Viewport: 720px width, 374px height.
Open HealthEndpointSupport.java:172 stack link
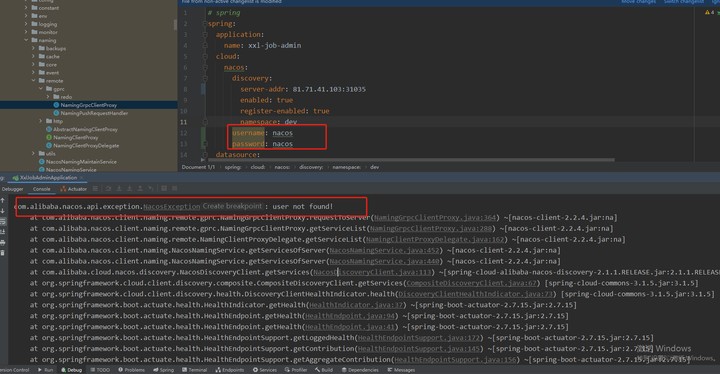click(419, 338)
